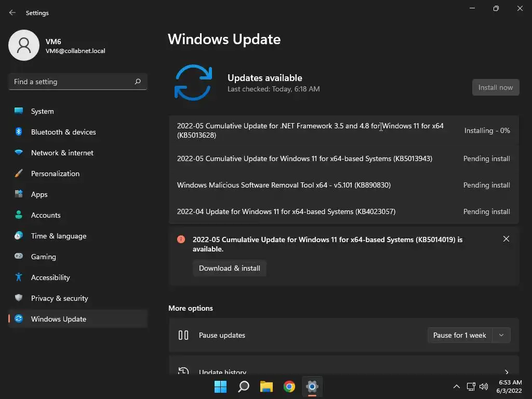The height and width of the screenshot is (399, 532).
Task: Click the Accounts person icon in sidebar
Action: pyautogui.click(x=19, y=215)
